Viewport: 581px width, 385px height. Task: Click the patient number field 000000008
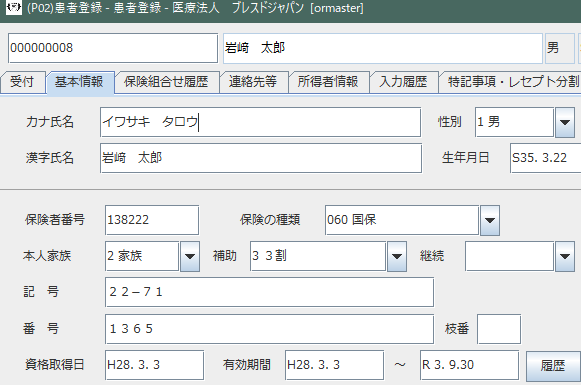coord(113,48)
